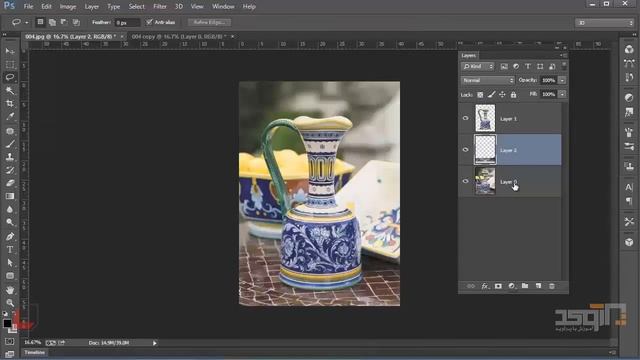Viewport: 640px width, 360px height.
Task: Select the Blur tool
Action: (10, 209)
